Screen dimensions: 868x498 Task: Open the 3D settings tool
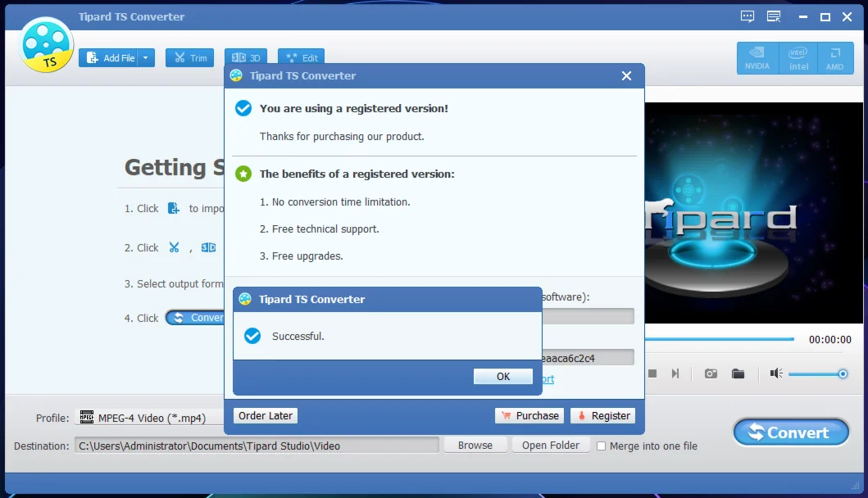pos(246,58)
